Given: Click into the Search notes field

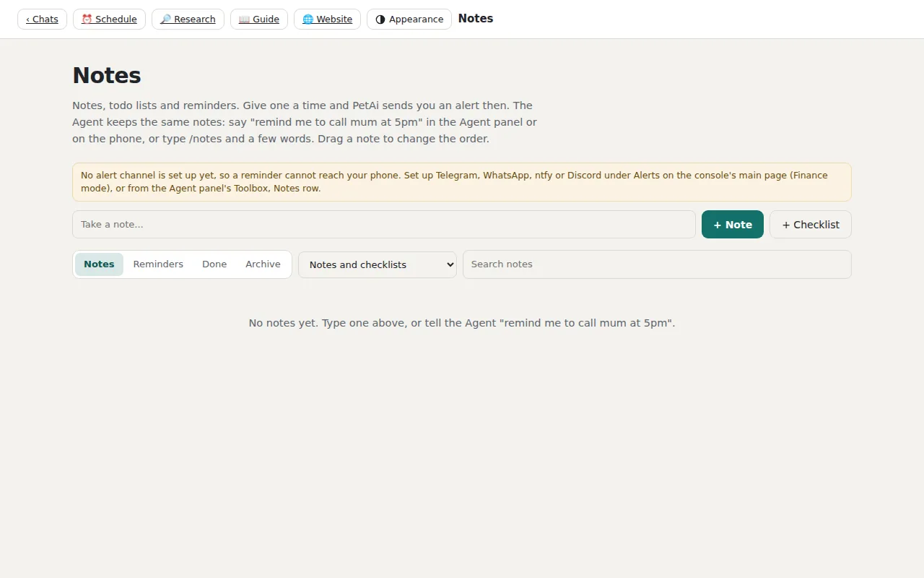Looking at the screenshot, I should [x=657, y=264].
